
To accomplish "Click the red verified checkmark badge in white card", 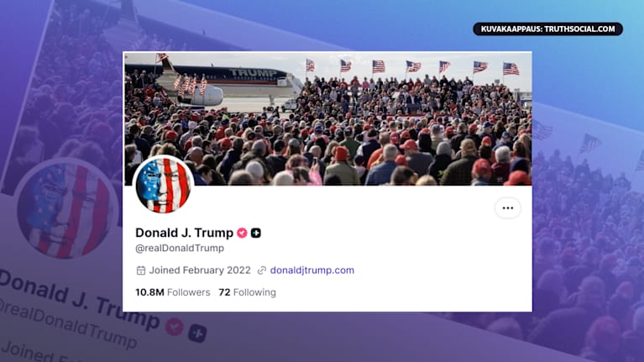I will tap(242, 233).
